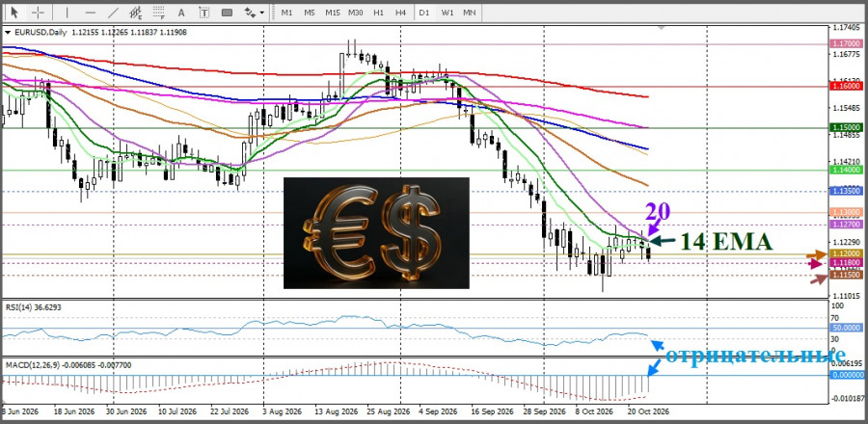
Task: Click the 16 Sep 2026 date label
Action: point(493,411)
